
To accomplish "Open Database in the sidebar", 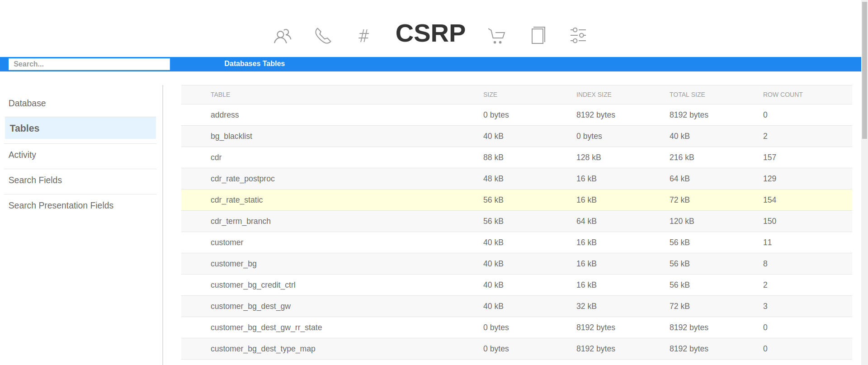I will pos(27,103).
